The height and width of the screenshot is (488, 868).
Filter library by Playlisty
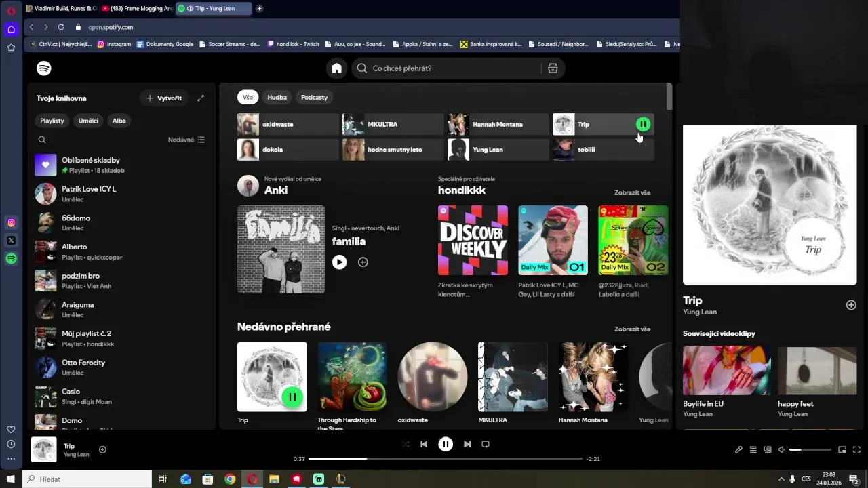[52, 121]
